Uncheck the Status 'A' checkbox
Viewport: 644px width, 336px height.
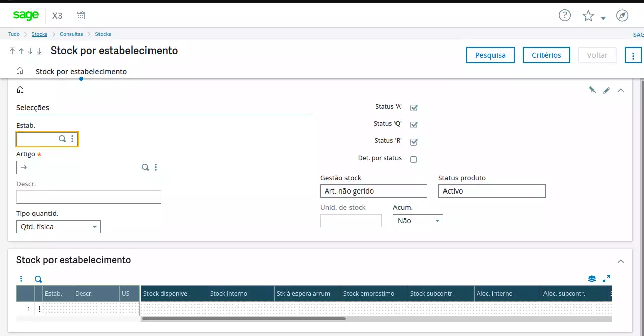[x=414, y=108]
